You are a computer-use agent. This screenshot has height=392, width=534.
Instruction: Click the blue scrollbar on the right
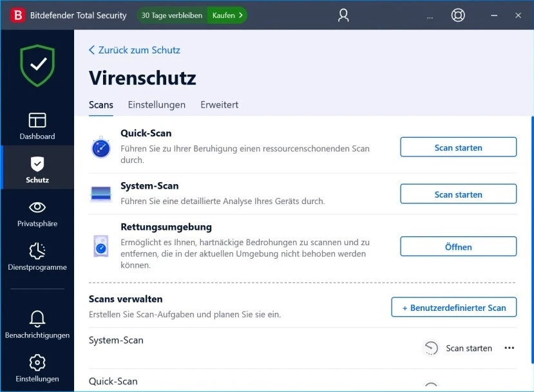pos(531,193)
